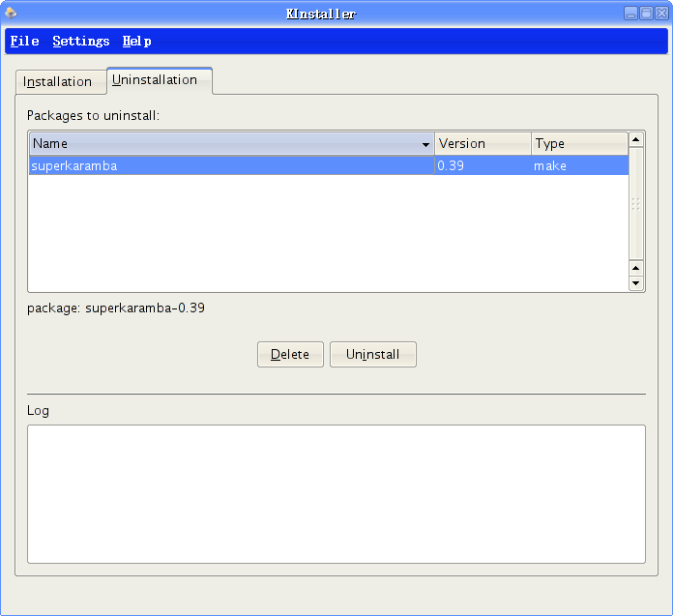This screenshot has width=673, height=616.
Task: Click the package list's top scroll-up arrow
Action: pyautogui.click(x=635, y=140)
